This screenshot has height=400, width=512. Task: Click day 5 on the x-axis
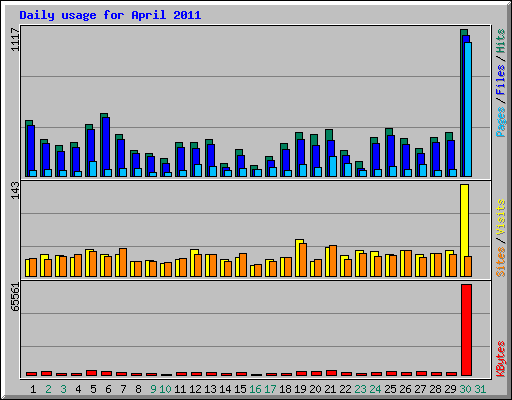(x=93, y=389)
